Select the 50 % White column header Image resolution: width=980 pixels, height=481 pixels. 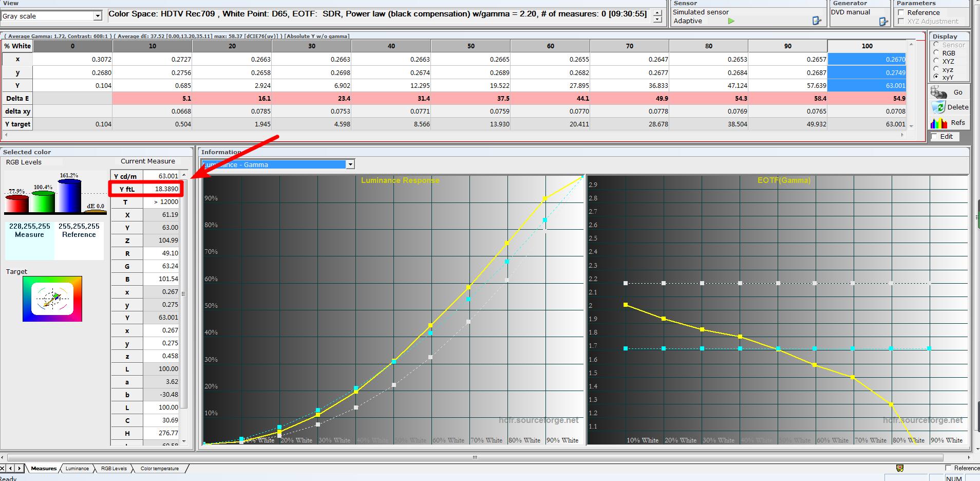(471, 46)
